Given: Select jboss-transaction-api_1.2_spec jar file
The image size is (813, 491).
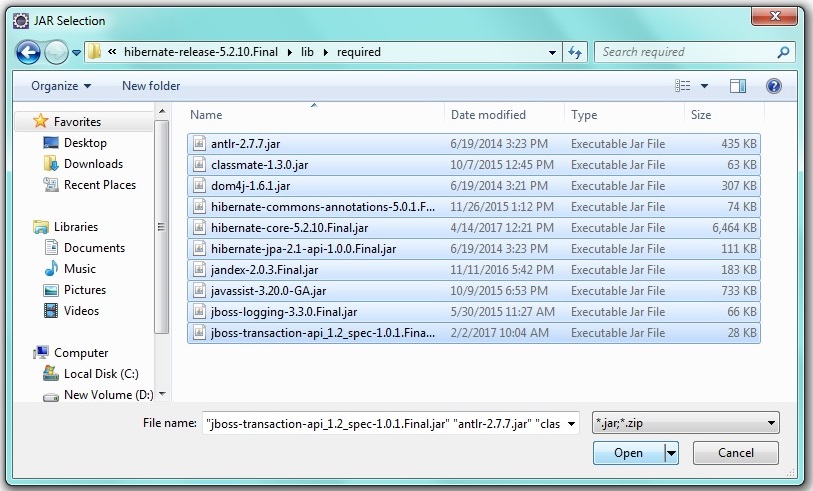Looking at the screenshot, I should [x=474, y=333].
